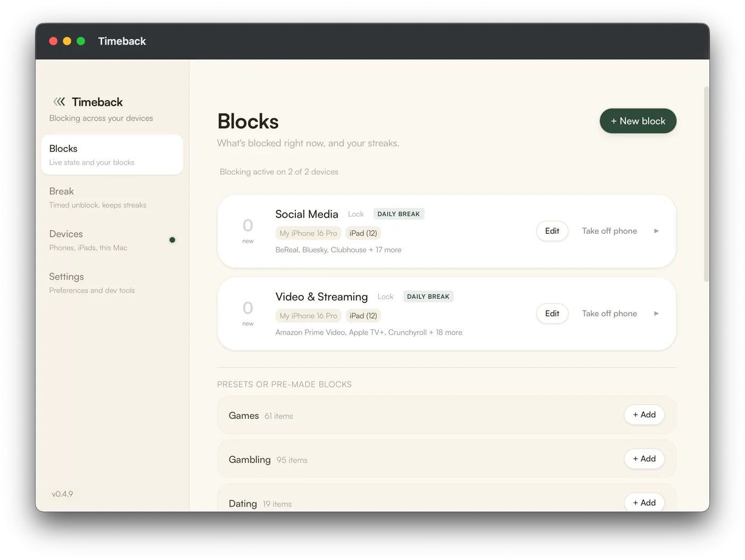This screenshot has width=745, height=560.
Task: Click Lock next to Social Media
Action: (355, 214)
